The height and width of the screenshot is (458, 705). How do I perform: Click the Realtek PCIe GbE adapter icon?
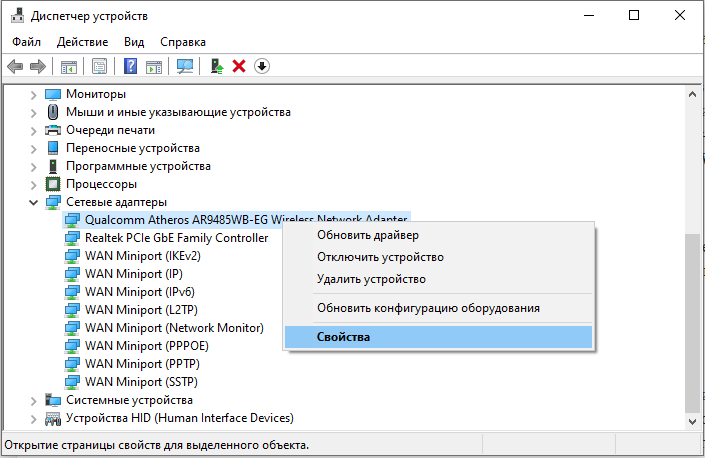pyautogui.click(x=72, y=238)
